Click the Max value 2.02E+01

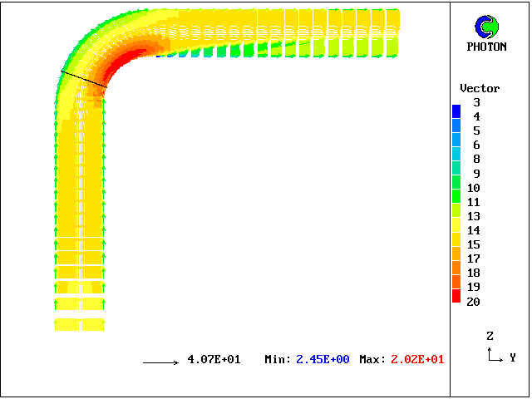tap(417, 359)
